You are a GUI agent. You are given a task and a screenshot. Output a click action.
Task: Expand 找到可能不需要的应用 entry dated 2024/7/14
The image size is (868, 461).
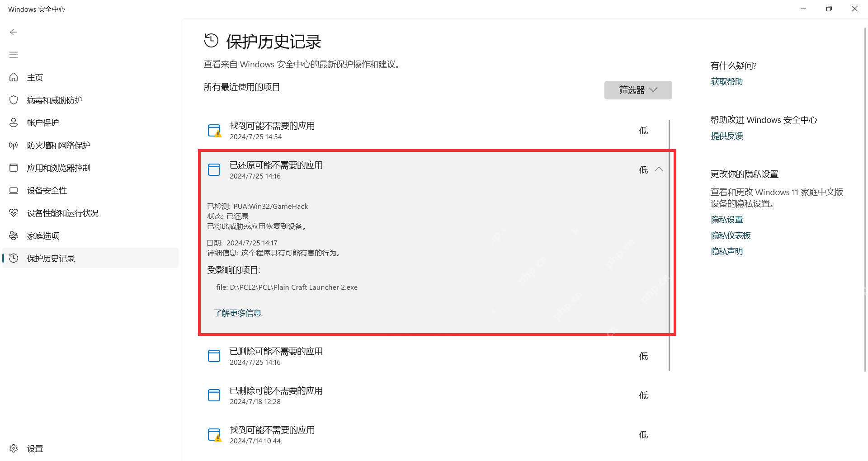pyautogui.click(x=435, y=435)
